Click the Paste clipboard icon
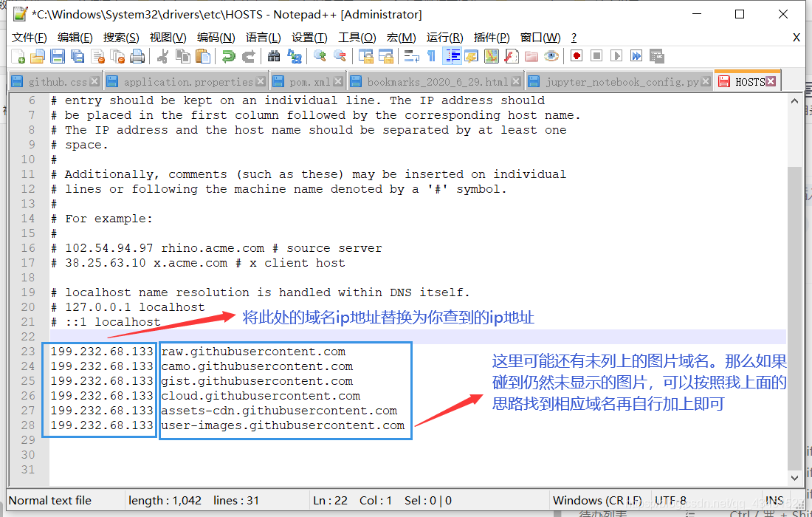Image resolution: width=812 pixels, height=517 pixels. point(203,56)
